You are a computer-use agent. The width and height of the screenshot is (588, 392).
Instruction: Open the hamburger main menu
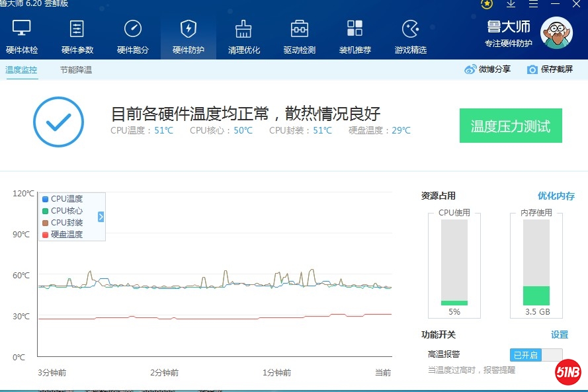[533, 4]
